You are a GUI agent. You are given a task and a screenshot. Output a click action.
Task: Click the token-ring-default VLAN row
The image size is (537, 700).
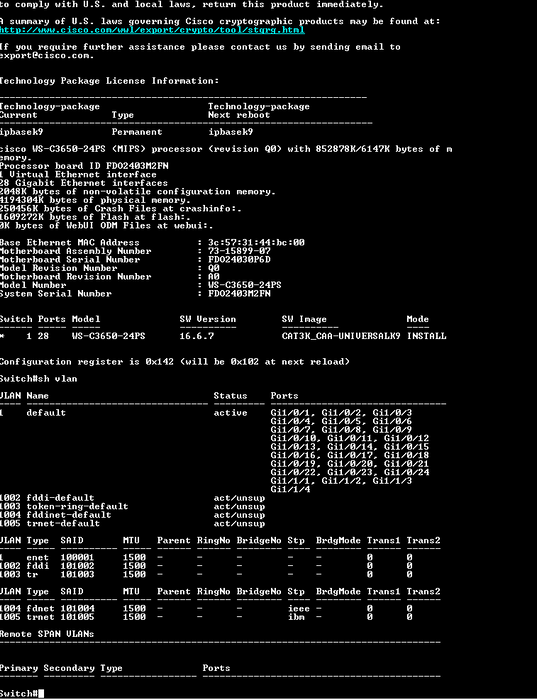133,506
